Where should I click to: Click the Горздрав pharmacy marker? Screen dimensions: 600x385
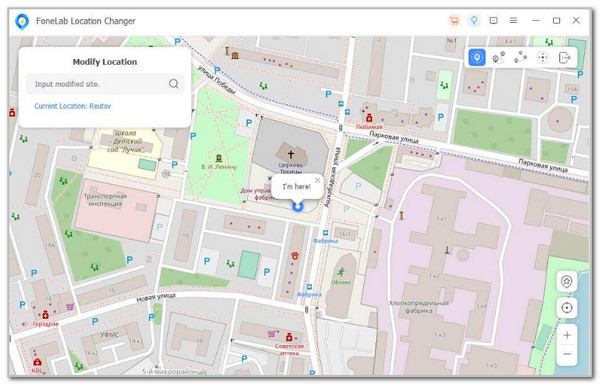click(x=45, y=315)
